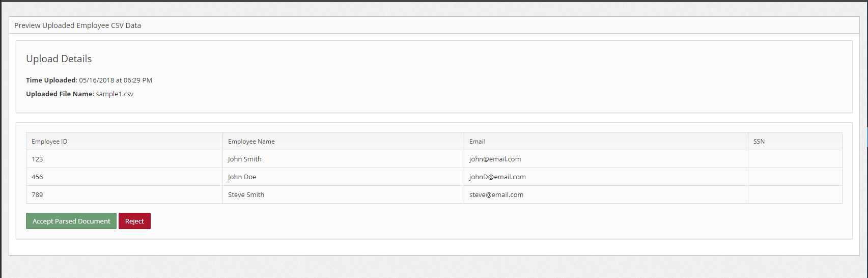Click the Preview Uploaded Employee CSV Data title
This screenshot has width=868, height=278.
tap(77, 25)
